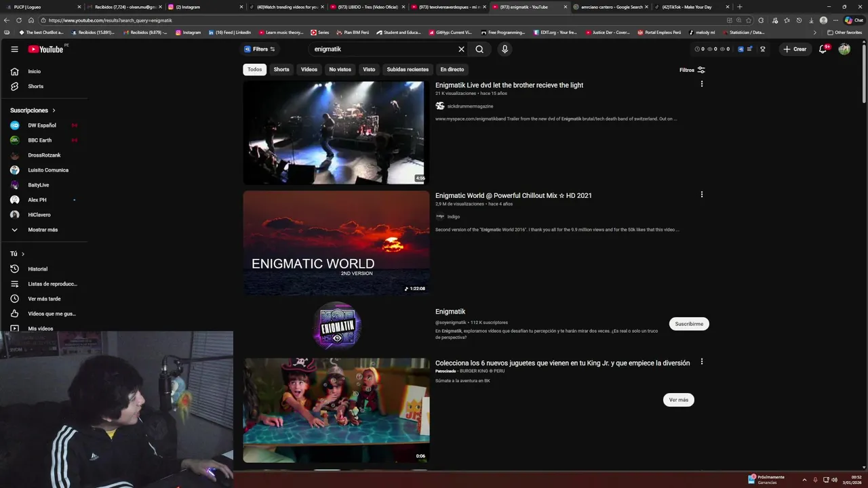This screenshot has width=868, height=488.
Task: Go to the YouTube home logo
Action: 46,49
